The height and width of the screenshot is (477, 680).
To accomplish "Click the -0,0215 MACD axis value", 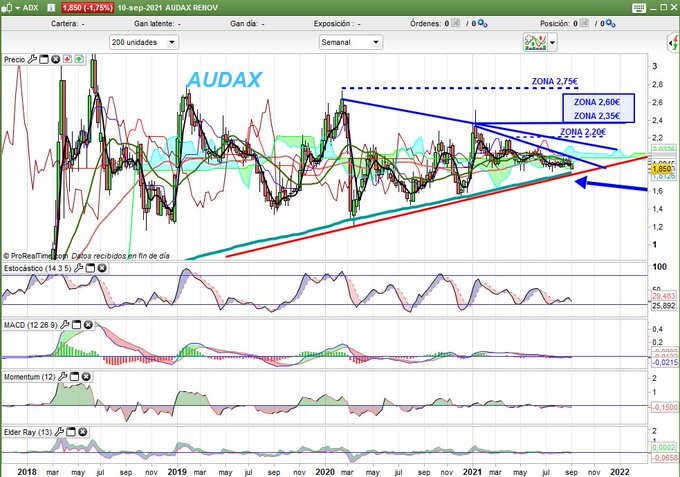I will click(x=664, y=362).
